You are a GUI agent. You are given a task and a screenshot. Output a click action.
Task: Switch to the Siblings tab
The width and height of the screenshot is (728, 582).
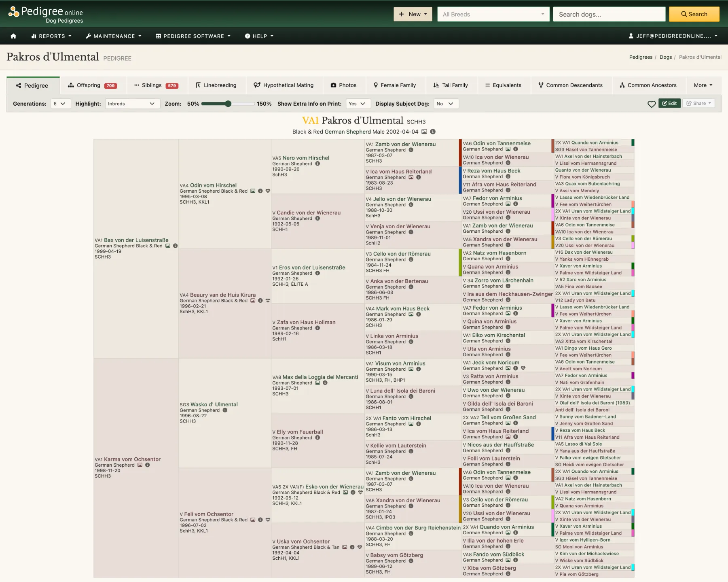tap(157, 85)
